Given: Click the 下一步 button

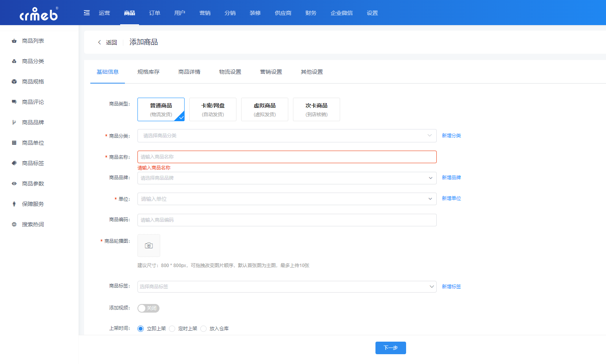Looking at the screenshot, I should tap(390, 348).
